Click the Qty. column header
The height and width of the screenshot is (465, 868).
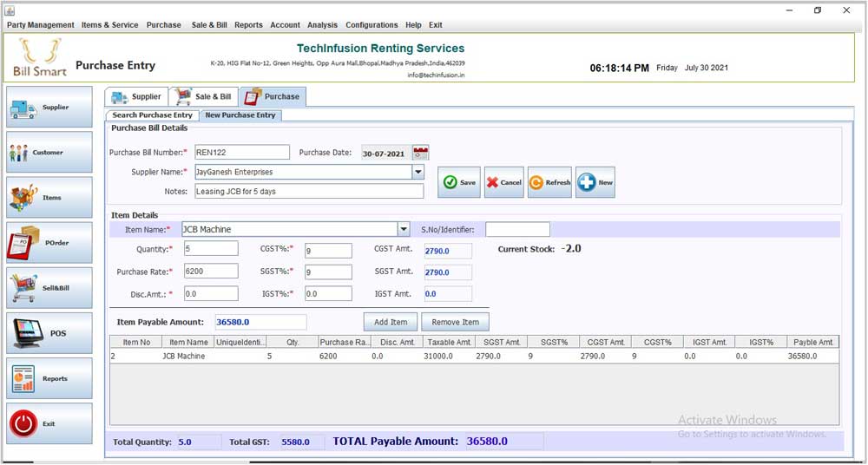pyautogui.click(x=293, y=342)
